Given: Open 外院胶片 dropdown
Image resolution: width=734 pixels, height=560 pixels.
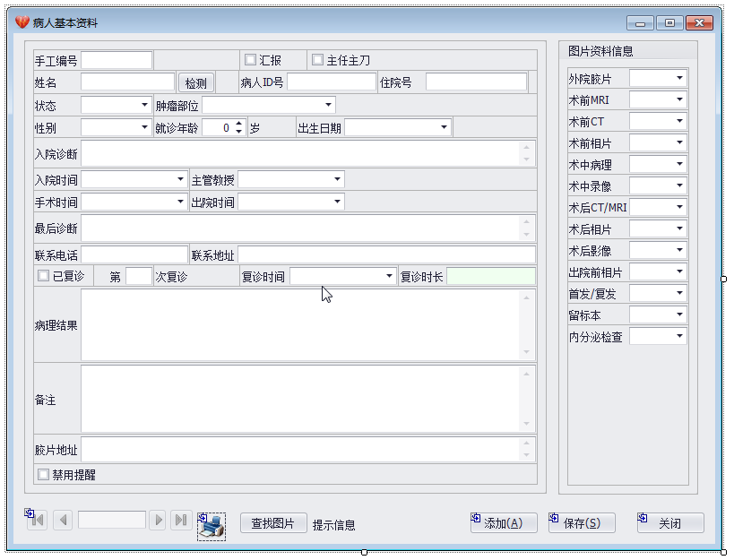Looking at the screenshot, I should (679, 78).
